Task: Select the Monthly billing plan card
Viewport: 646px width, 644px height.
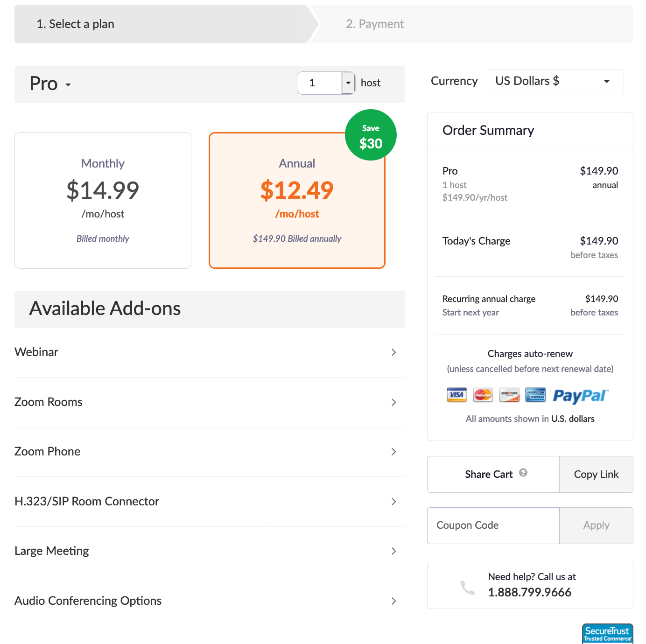Action: 103,200
